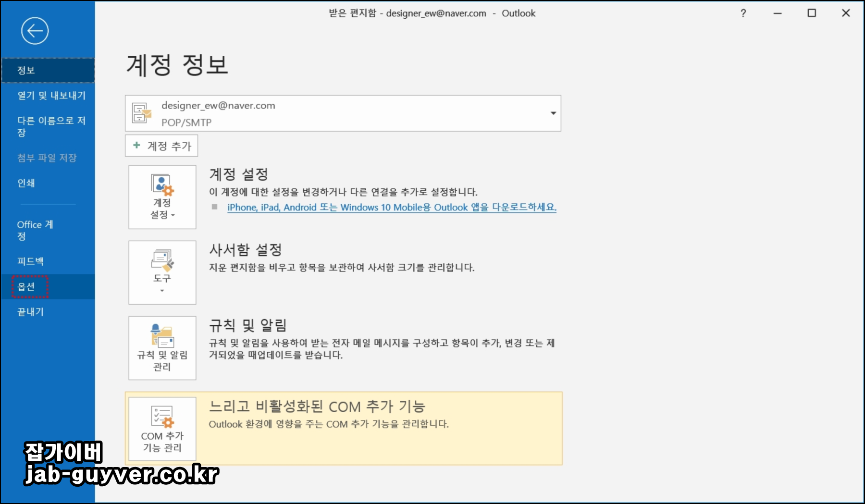Select 열기 및 내보내기 in the sidebar

[48, 95]
